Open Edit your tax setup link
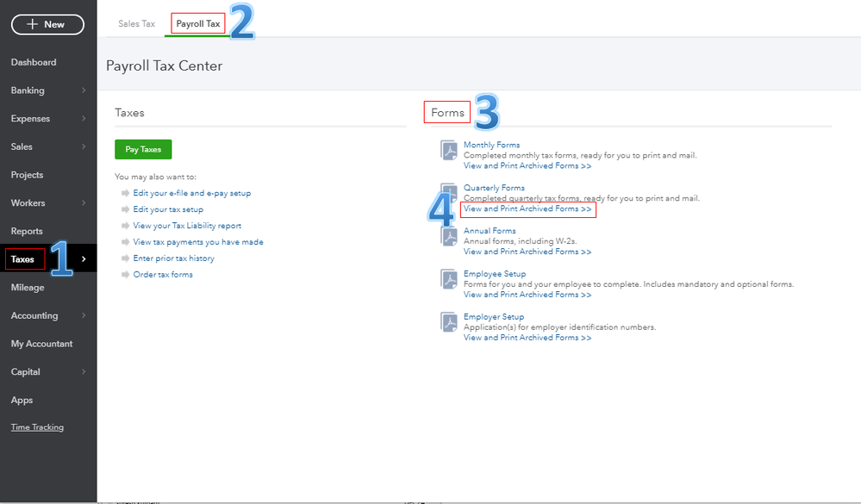Screen dimensions: 861x504 click(168, 209)
